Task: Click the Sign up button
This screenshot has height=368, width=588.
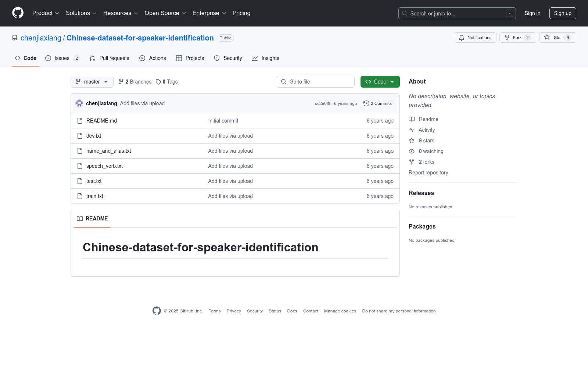Action: (x=563, y=13)
